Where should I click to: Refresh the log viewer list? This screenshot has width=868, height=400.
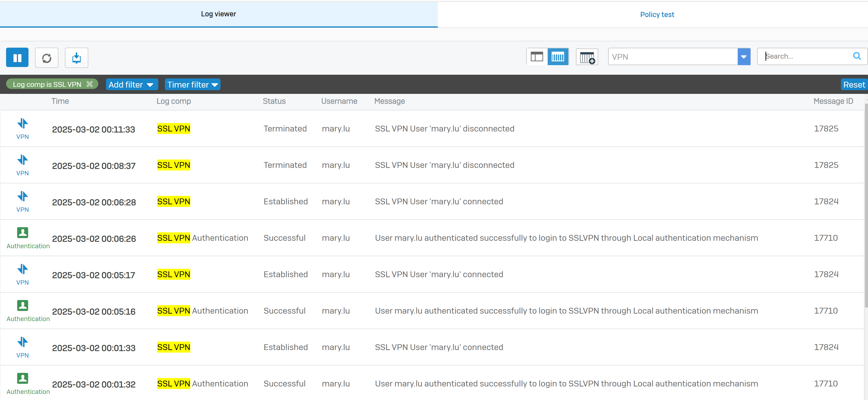point(46,58)
